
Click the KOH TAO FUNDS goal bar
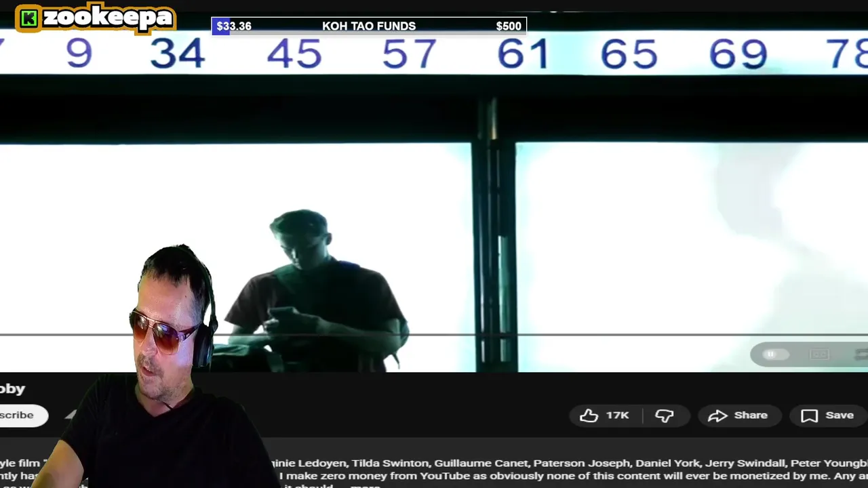tap(369, 26)
